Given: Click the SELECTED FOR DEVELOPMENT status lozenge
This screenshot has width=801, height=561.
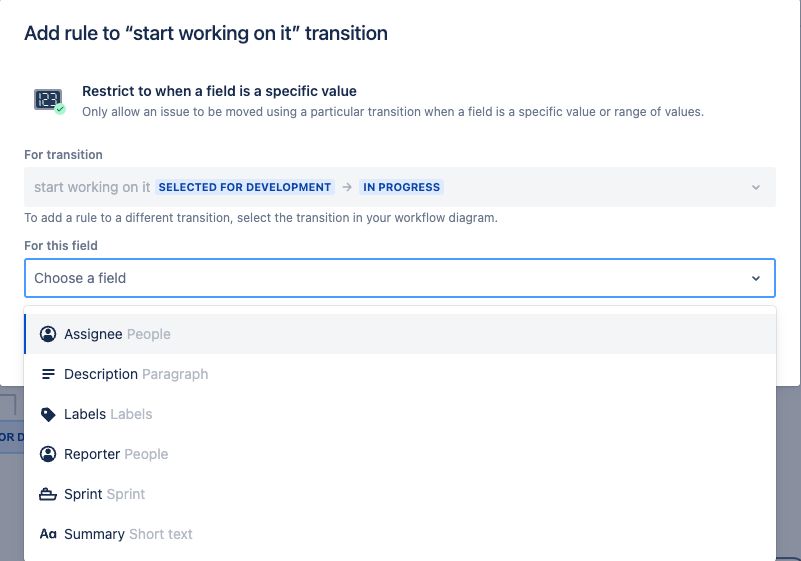Looking at the screenshot, I should (245, 188).
